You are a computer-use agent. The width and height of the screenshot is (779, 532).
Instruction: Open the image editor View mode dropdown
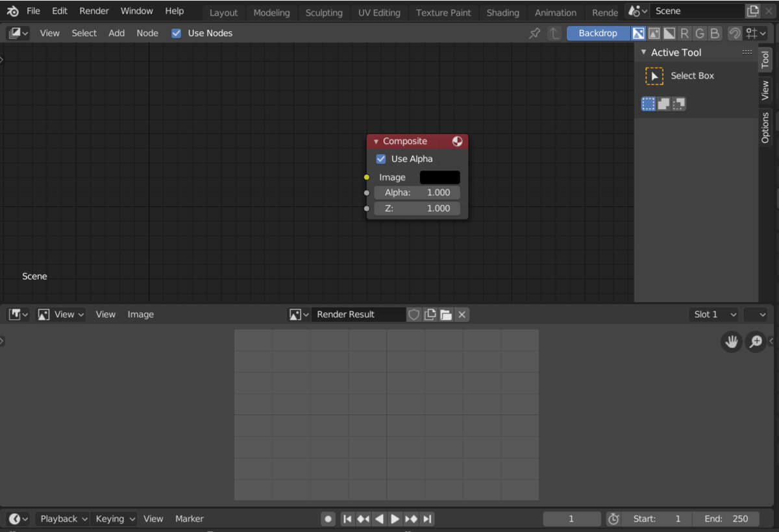[61, 315]
